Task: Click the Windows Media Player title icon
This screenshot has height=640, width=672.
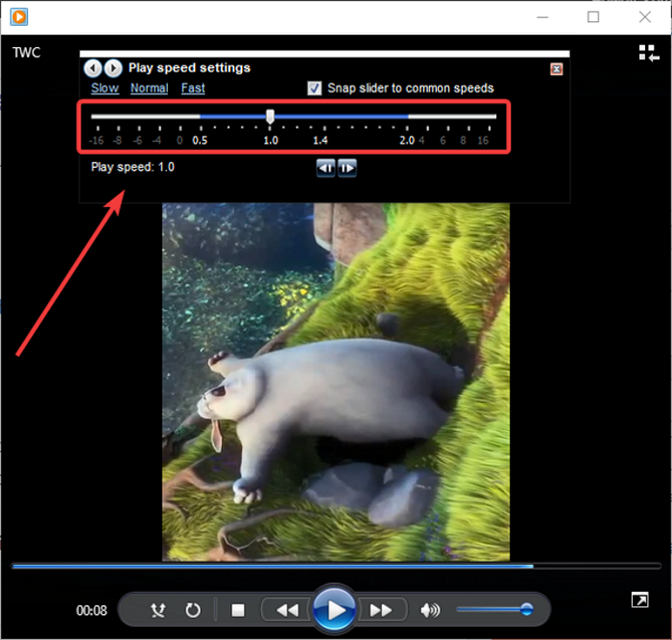Action: [x=19, y=17]
